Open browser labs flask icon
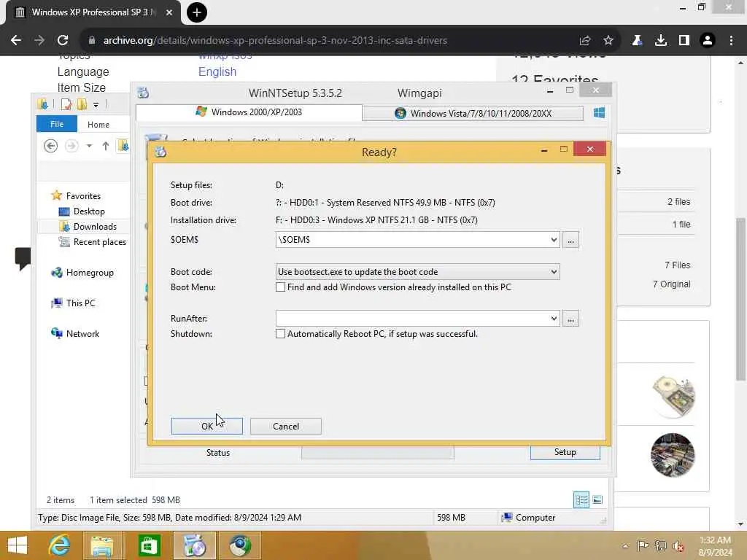This screenshot has width=747, height=560. pyautogui.click(x=637, y=41)
